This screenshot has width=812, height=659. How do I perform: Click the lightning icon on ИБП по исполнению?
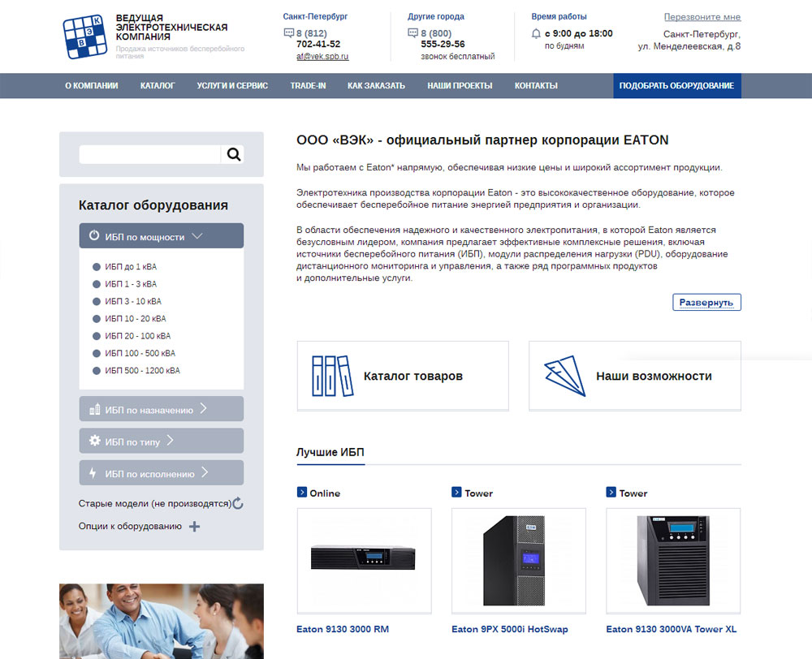(93, 472)
